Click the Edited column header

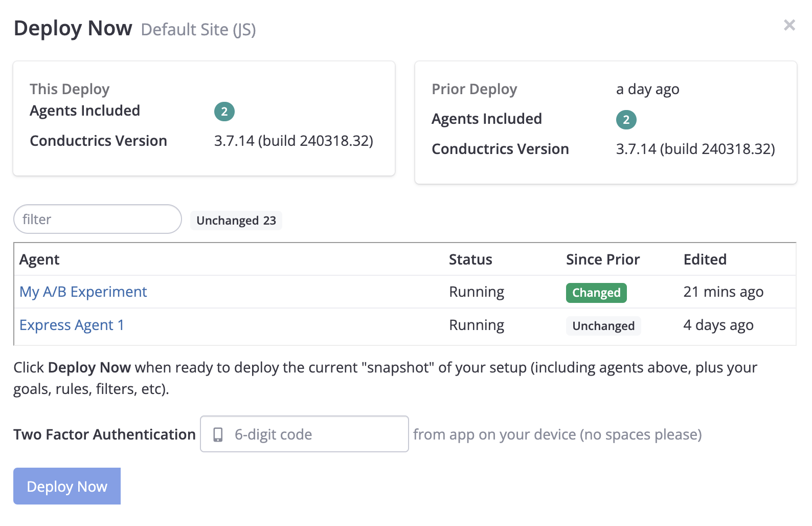click(x=705, y=260)
